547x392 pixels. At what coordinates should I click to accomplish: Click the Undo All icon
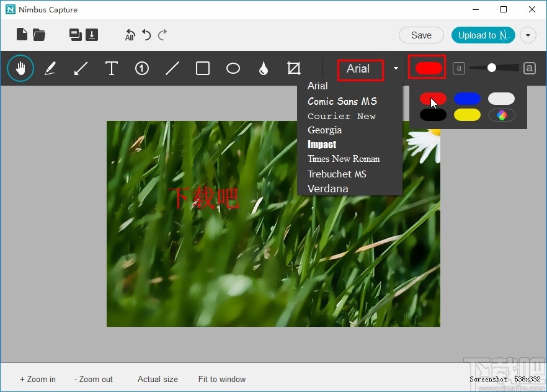tap(130, 35)
